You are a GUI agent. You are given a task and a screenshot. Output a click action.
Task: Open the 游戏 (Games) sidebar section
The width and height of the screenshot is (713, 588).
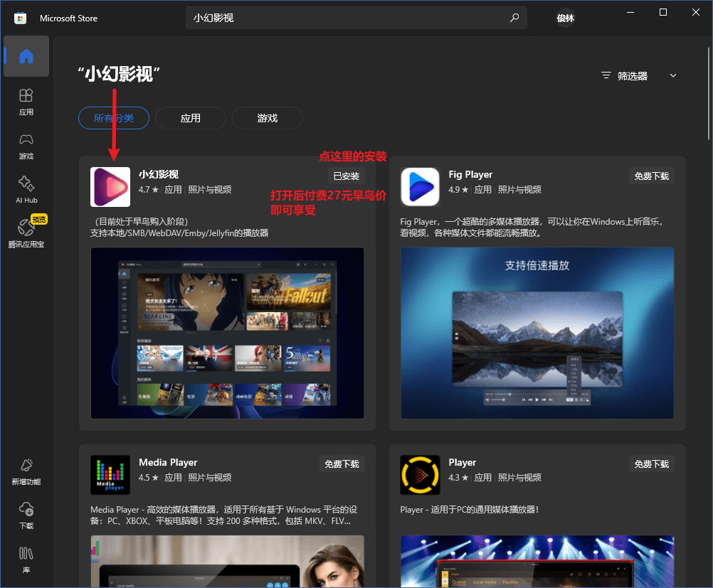click(x=26, y=146)
